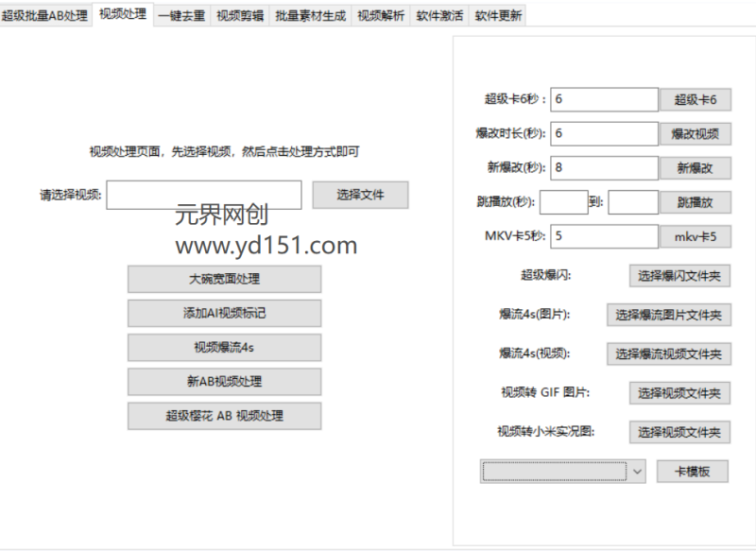Click the 添加AI视频标记 button
The width and height of the screenshot is (756, 551).
[x=223, y=313]
